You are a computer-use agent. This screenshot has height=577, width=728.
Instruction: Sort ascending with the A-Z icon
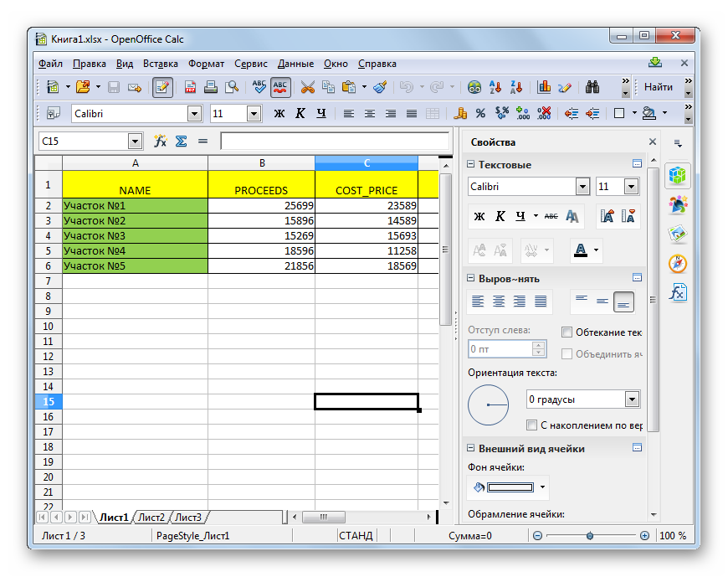point(495,87)
